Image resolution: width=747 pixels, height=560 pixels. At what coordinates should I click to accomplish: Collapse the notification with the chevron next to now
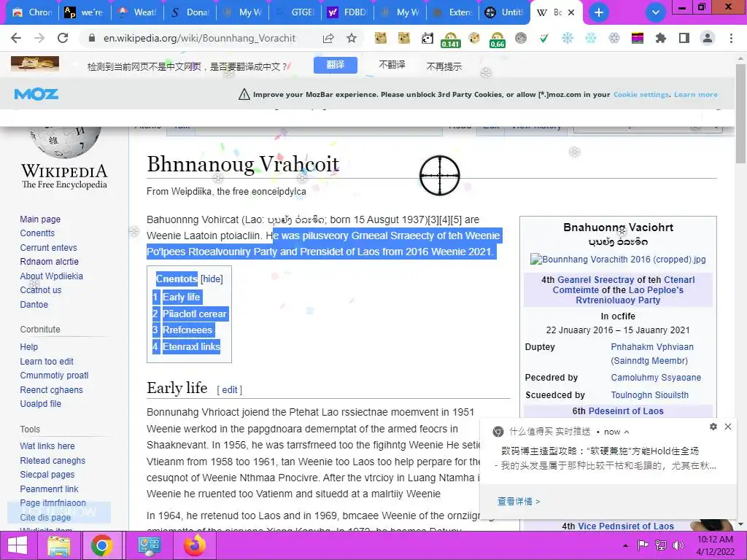point(627,432)
